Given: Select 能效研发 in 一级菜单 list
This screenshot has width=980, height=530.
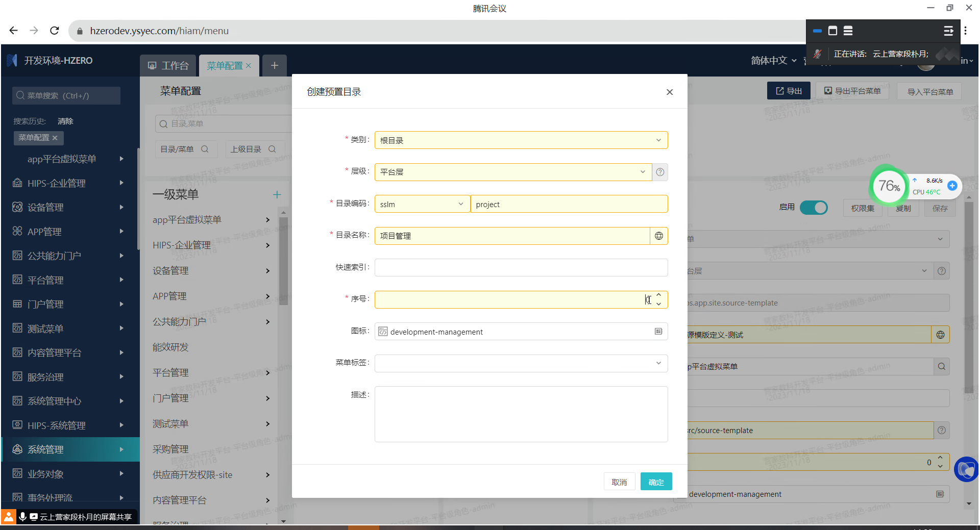Looking at the screenshot, I should [x=170, y=347].
